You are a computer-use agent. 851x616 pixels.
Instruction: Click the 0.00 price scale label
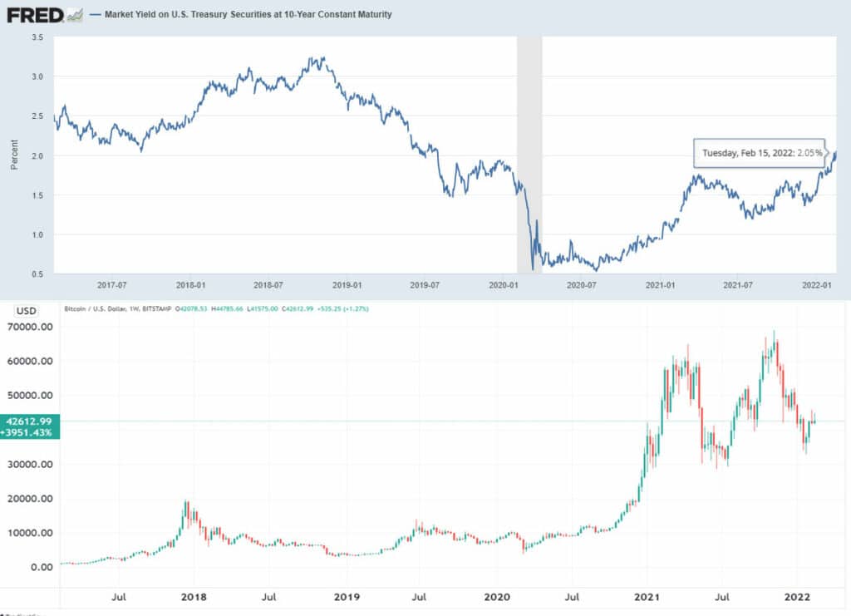42,567
